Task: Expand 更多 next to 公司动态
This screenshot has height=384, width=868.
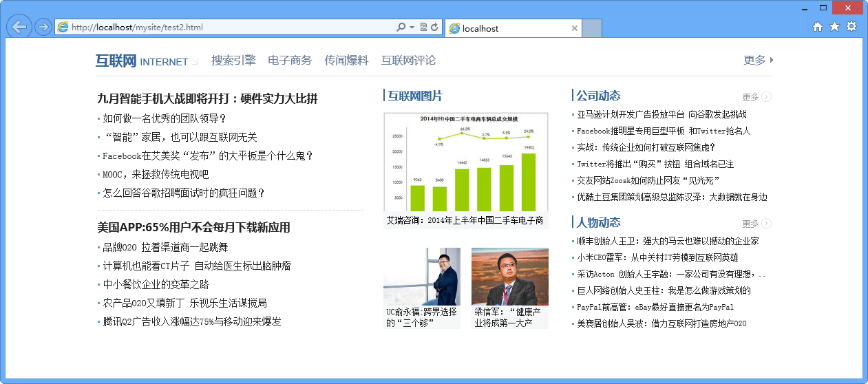Action: pos(756,97)
